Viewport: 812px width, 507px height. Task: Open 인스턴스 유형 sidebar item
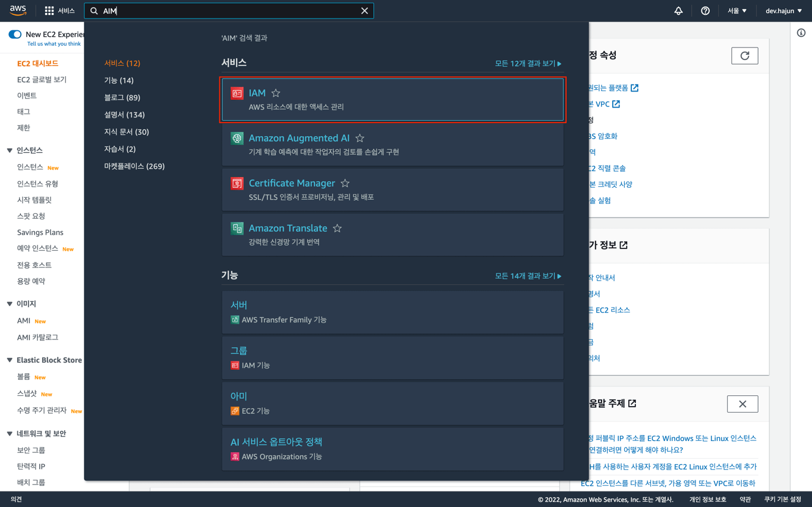click(x=37, y=184)
